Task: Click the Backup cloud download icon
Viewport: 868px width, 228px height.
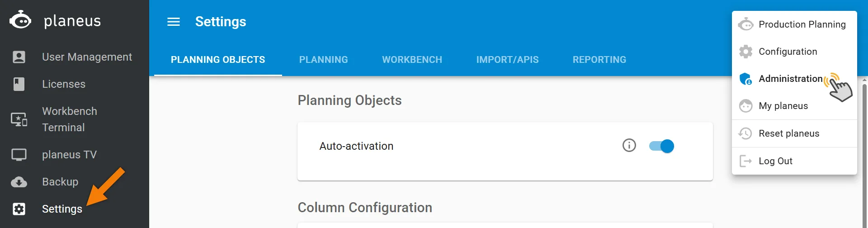Action: 19,182
